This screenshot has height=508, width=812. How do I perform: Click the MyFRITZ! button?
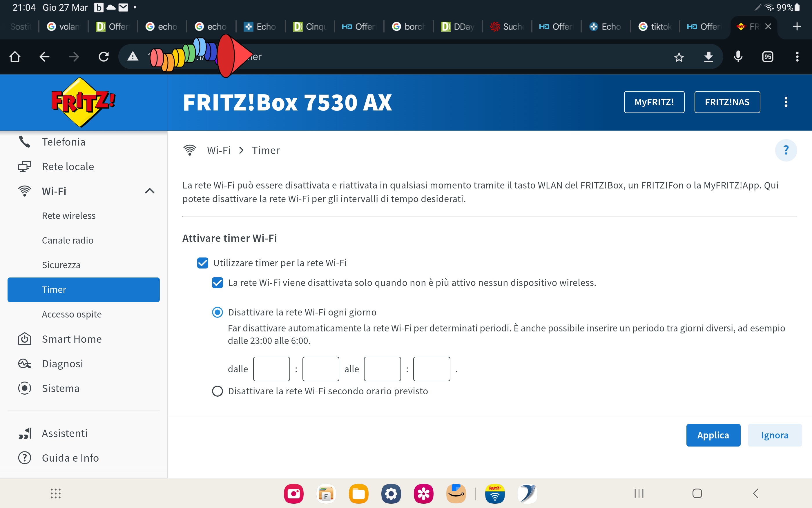pos(654,102)
